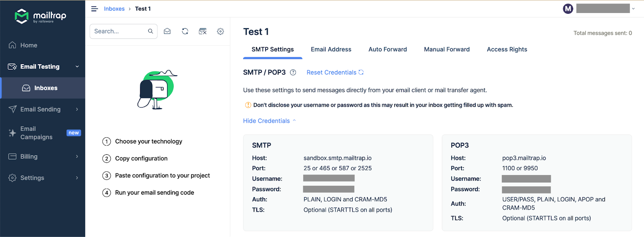
Task: Click the Mailtrap logo
Action: 40,16
